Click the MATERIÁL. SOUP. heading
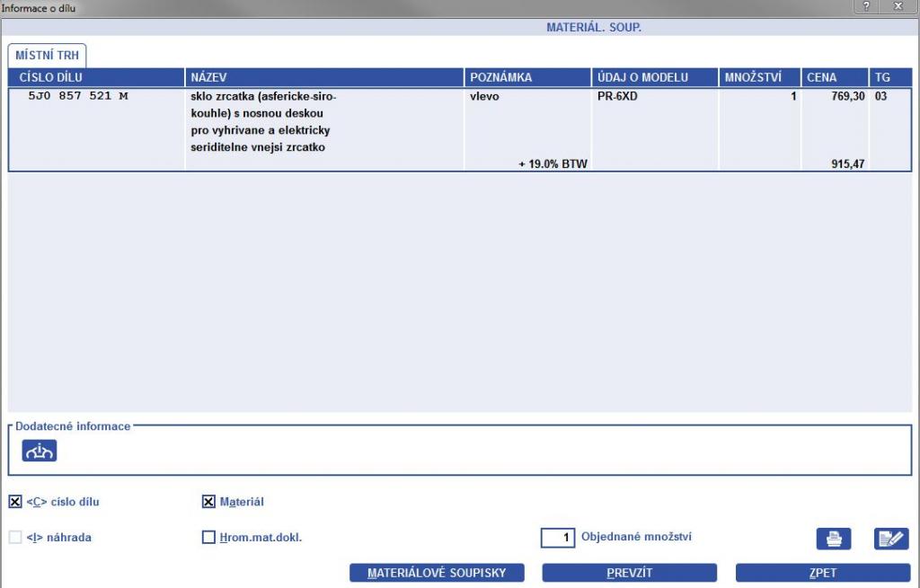 pos(594,28)
